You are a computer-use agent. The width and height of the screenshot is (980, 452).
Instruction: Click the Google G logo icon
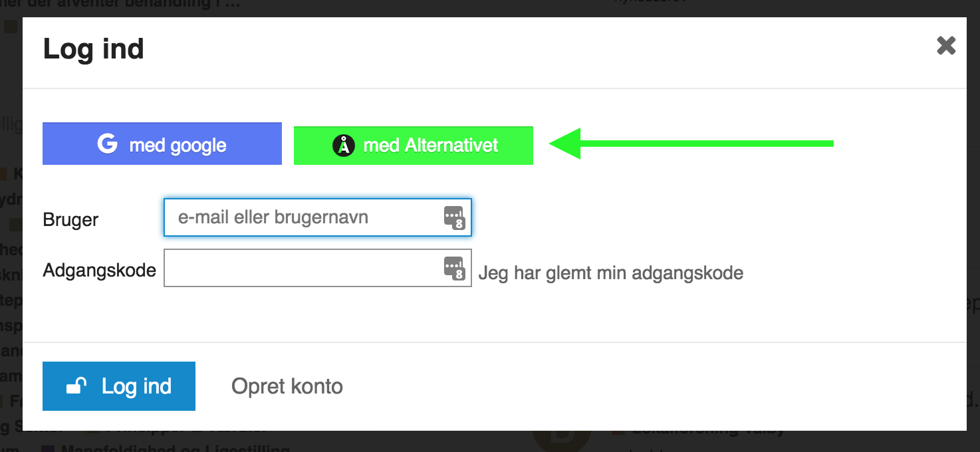(x=108, y=144)
